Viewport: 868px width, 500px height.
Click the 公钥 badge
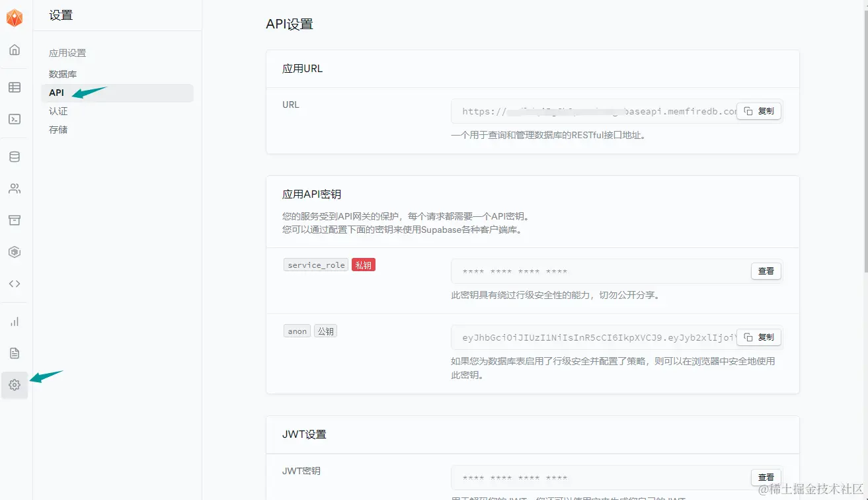325,331
